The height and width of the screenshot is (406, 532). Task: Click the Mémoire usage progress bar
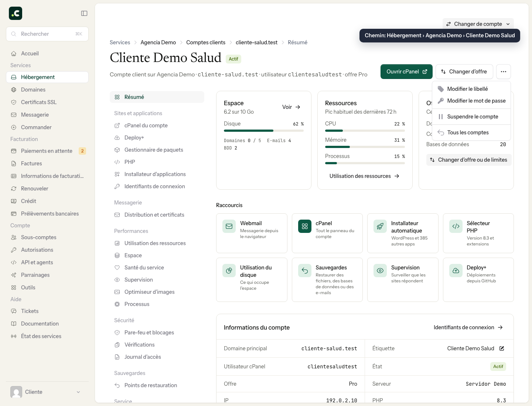coord(365,147)
